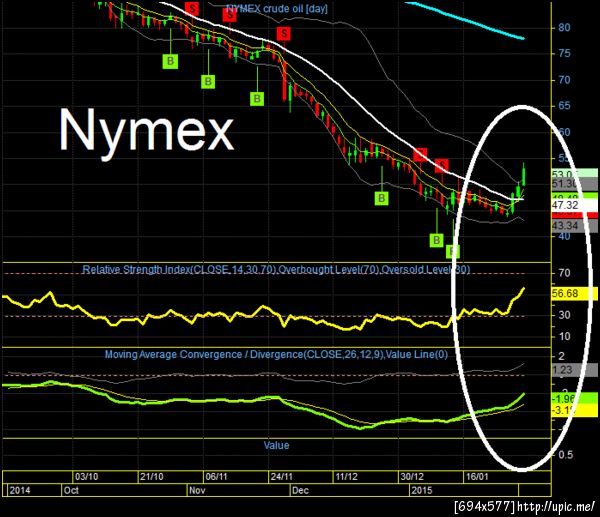
Task: Click the 16/01 date on the time axis
Action: [x=477, y=477]
